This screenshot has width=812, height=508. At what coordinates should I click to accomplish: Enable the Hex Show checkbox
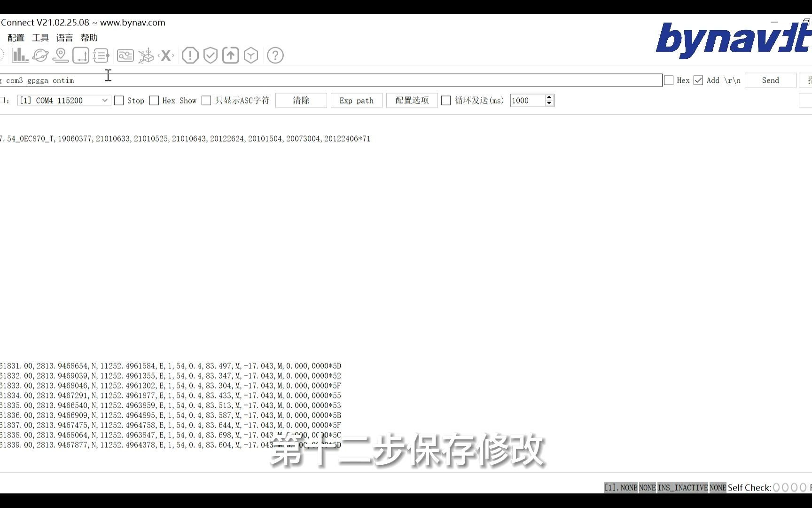pos(154,101)
